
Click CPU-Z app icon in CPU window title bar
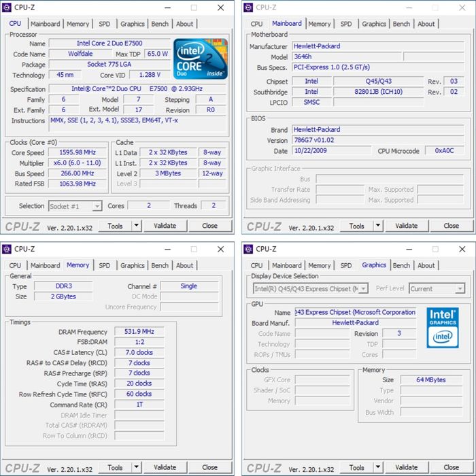click(x=6, y=7)
